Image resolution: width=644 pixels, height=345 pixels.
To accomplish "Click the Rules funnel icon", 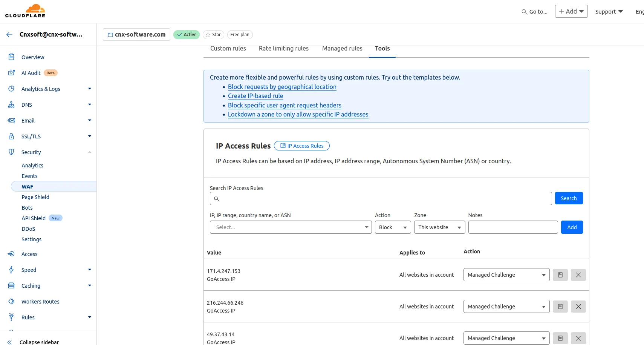I will pos(11,317).
